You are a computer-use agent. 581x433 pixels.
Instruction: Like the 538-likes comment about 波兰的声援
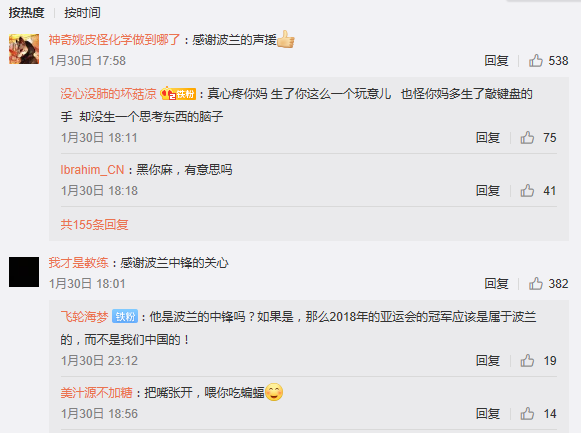point(536,60)
